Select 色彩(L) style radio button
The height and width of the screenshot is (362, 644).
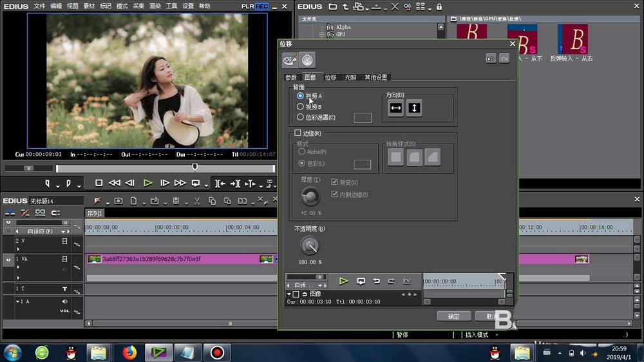coord(302,163)
